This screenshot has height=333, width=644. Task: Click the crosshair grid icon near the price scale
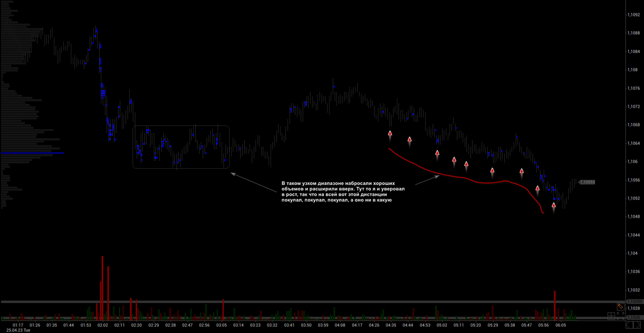[x=611, y=316]
